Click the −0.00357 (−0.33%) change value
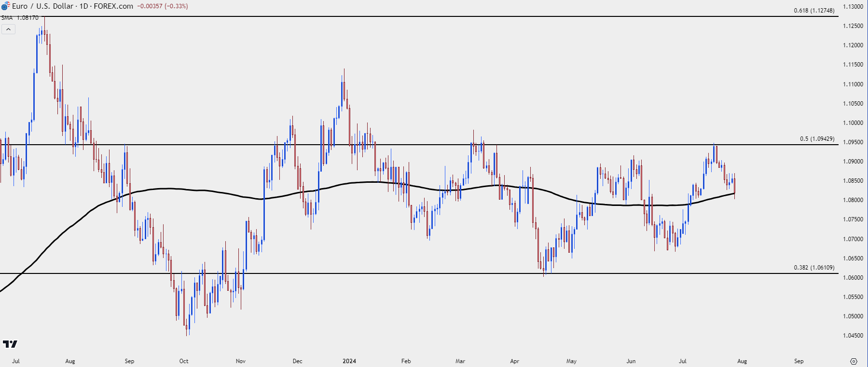868x367 pixels. pyautogui.click(x=163, y=6)
